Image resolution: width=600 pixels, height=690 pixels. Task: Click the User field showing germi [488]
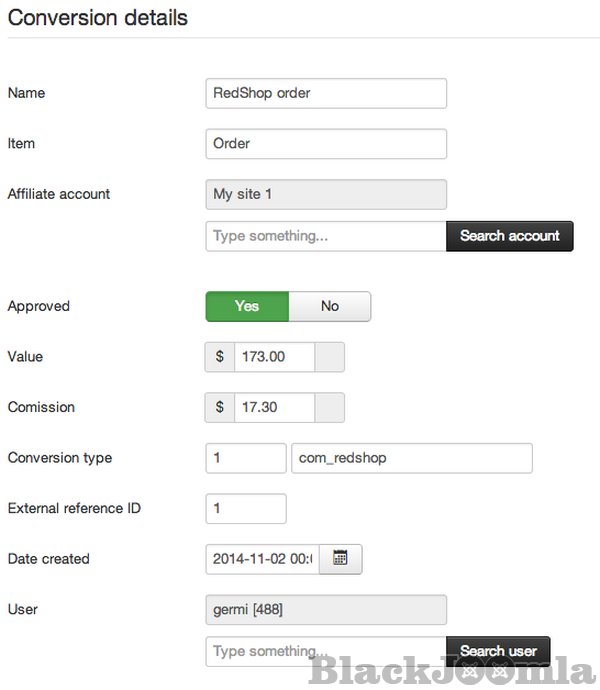click(x=325, y=609)
